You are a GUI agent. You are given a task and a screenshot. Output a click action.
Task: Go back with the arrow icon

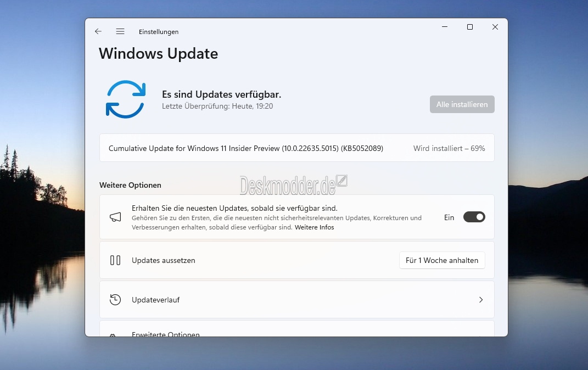point(98,31)
